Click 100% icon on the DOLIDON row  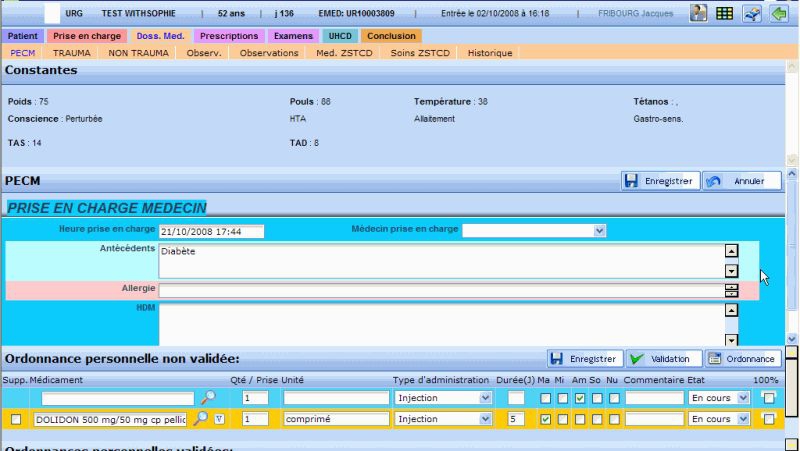point(768,419)
